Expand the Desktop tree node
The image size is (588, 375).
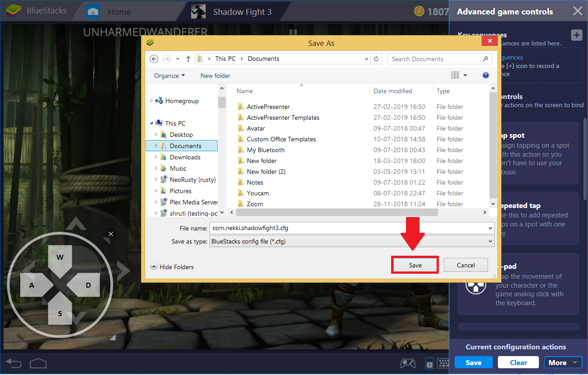pyautogui.click(x=156, y=135)
